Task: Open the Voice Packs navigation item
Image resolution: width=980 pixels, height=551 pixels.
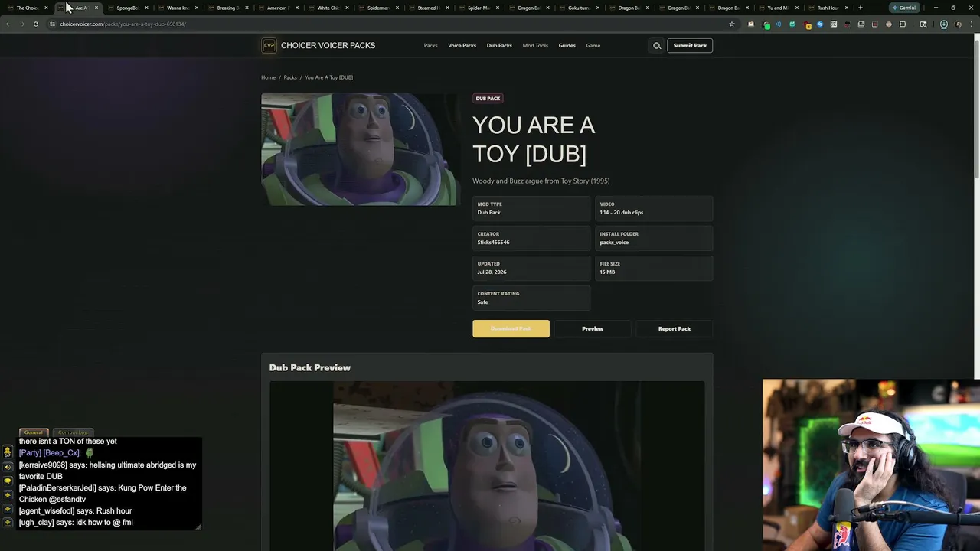Action: [462, 46]
